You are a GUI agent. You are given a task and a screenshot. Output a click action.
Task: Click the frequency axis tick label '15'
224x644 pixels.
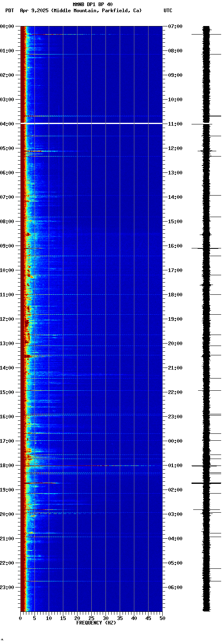coord(63,618)
